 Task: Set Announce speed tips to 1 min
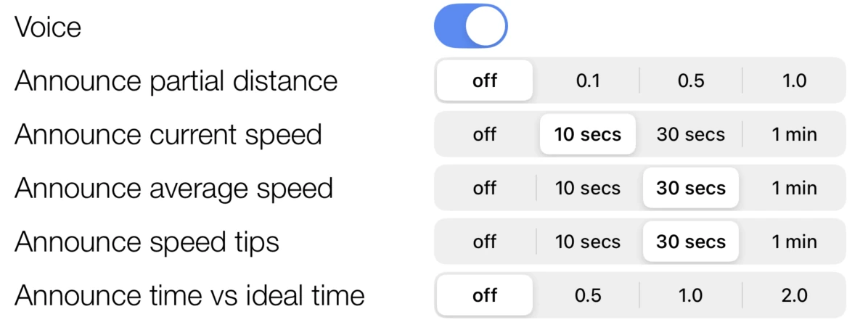click(x=794, y=242)
